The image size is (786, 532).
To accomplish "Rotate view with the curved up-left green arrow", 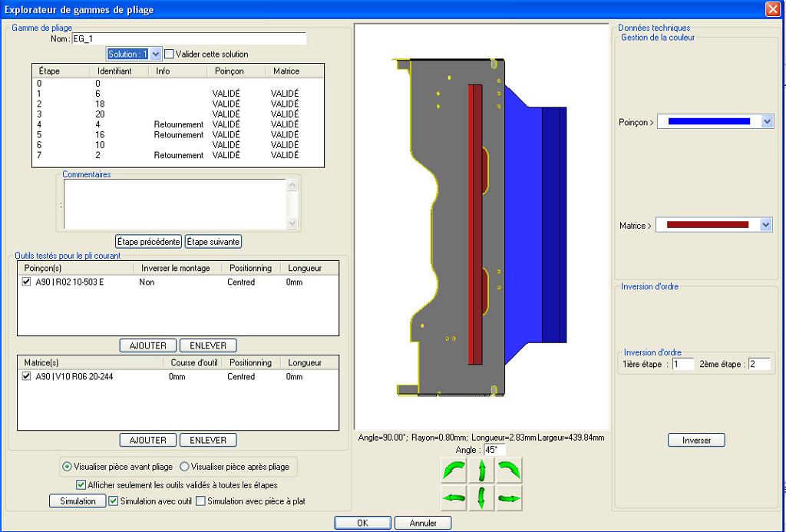I will click(454, 471).
